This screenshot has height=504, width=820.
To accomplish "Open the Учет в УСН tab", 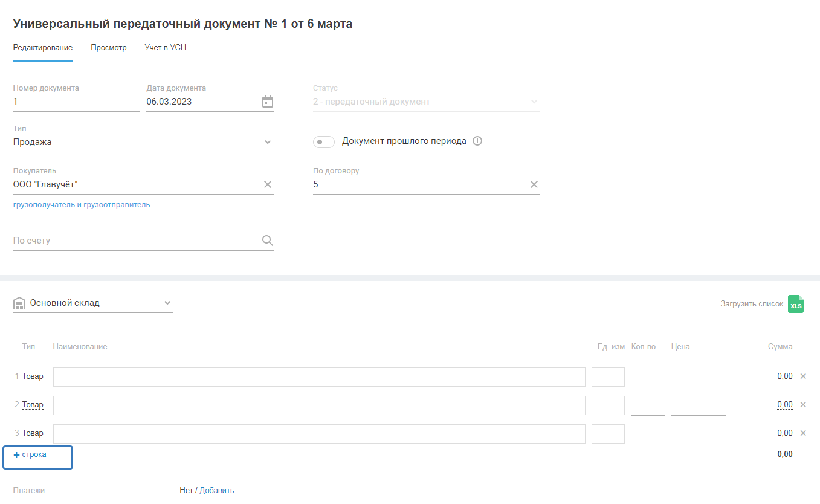I will (x=166, y=48).
